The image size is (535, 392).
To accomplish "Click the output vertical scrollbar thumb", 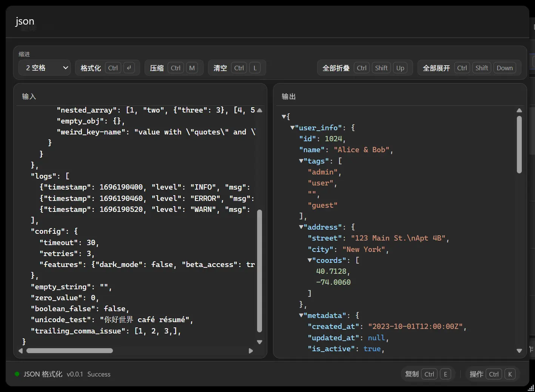I will click(x=519, y=145).
